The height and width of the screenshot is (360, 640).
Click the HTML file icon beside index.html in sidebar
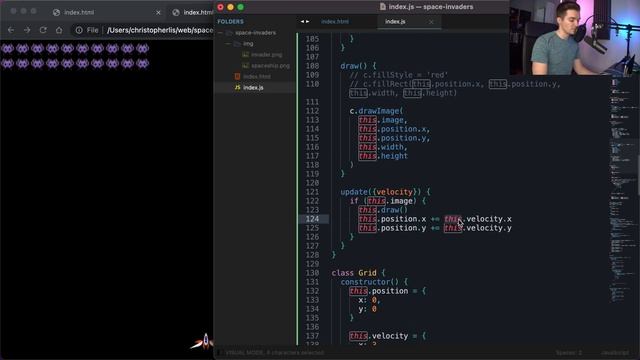(x=238, y=77)
